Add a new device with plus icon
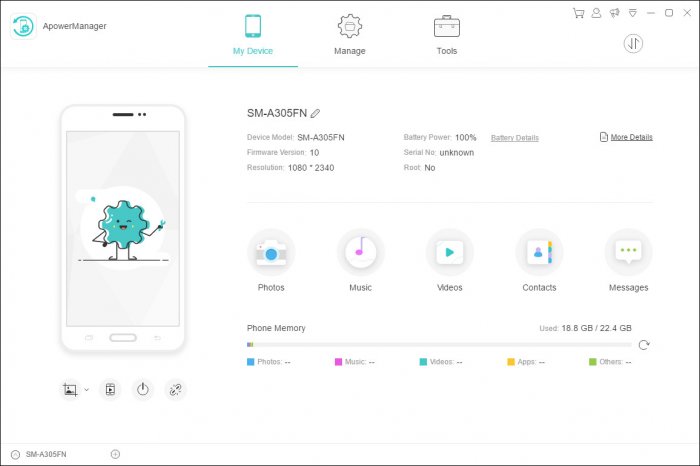This screenshot has width=700, height=466. point(115,454)
